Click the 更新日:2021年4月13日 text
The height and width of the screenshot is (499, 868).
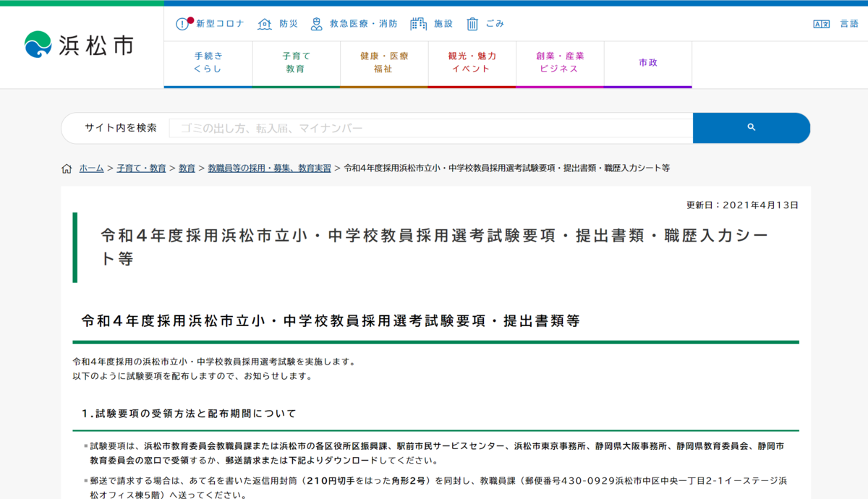743,205
